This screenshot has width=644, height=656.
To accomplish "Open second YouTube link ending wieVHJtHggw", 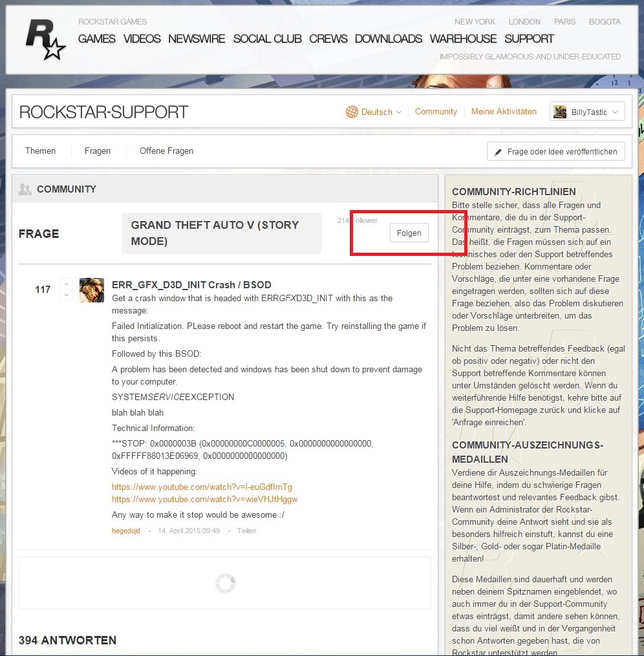I will tap(204, 499).
